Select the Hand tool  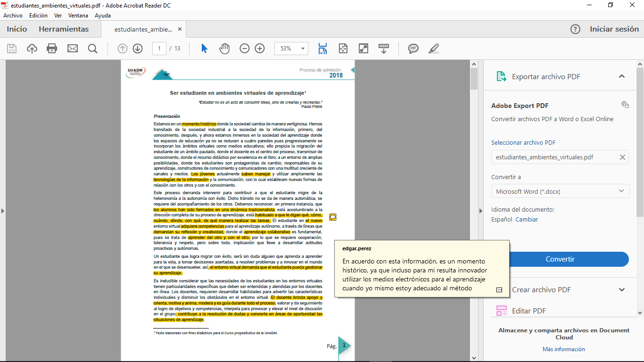(x=224, y=49)
